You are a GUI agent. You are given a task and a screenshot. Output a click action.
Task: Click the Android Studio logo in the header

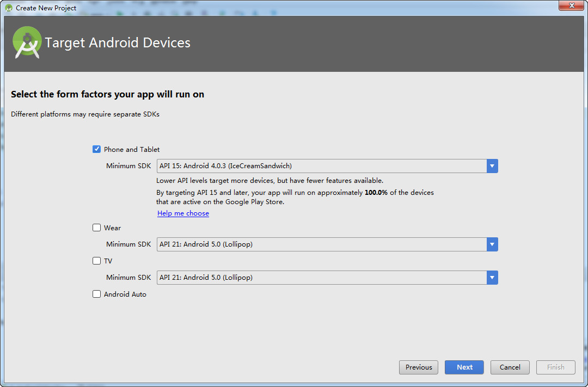[x=27, y=42]
